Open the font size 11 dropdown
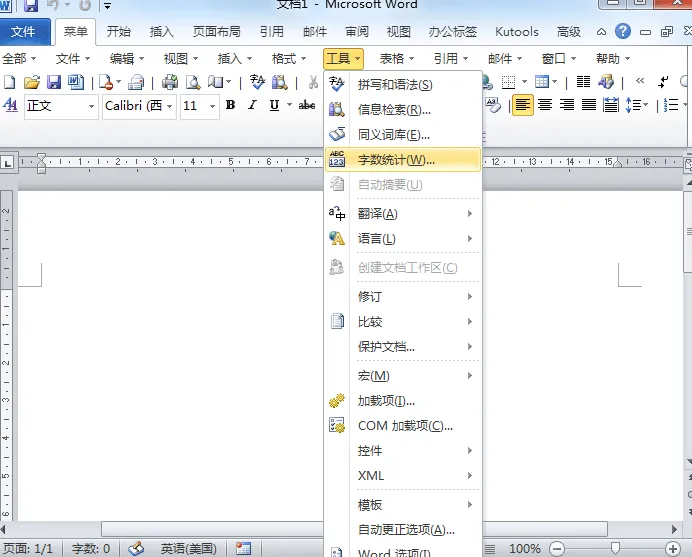 (199, 106)
